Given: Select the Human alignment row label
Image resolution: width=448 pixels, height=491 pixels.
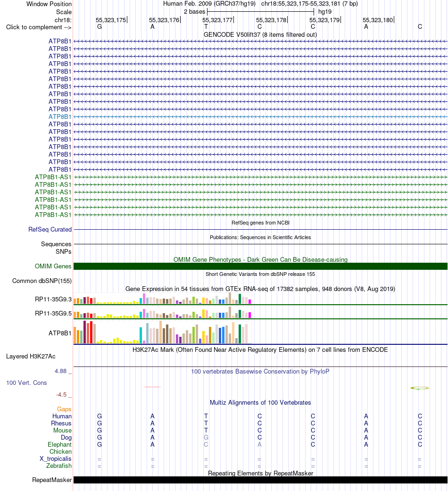Looking at the screenshot, I should (x=62, y=416).
